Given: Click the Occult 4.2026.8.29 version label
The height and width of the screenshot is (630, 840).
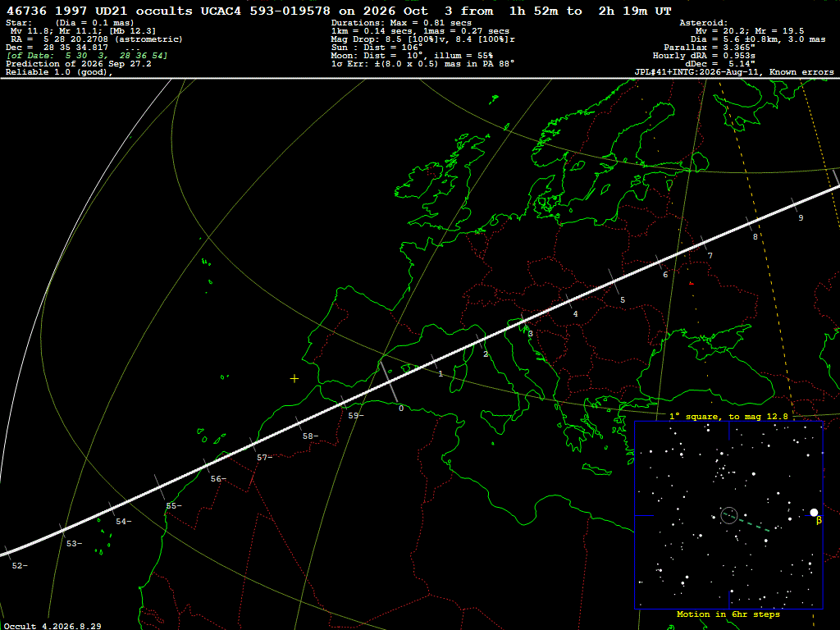Looking at the screenshot, I should 52,626.
